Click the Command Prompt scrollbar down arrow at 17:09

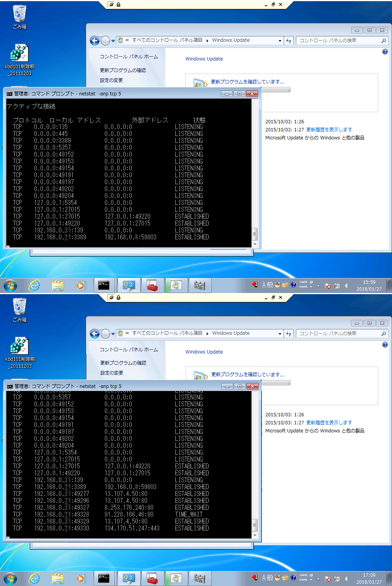point(255,535)
